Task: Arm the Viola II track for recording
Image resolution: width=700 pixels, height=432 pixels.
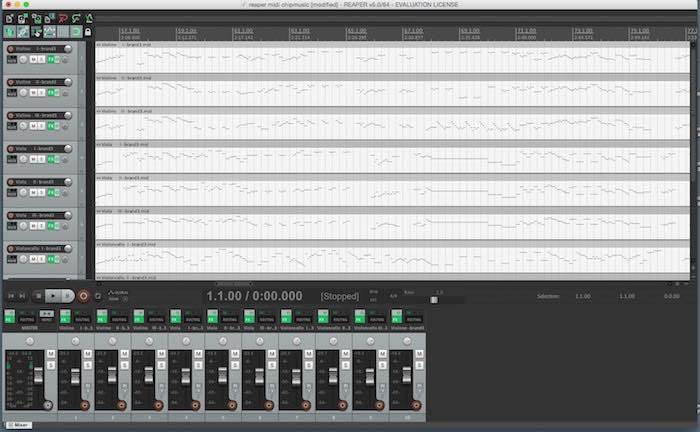Action: [11, 182]
